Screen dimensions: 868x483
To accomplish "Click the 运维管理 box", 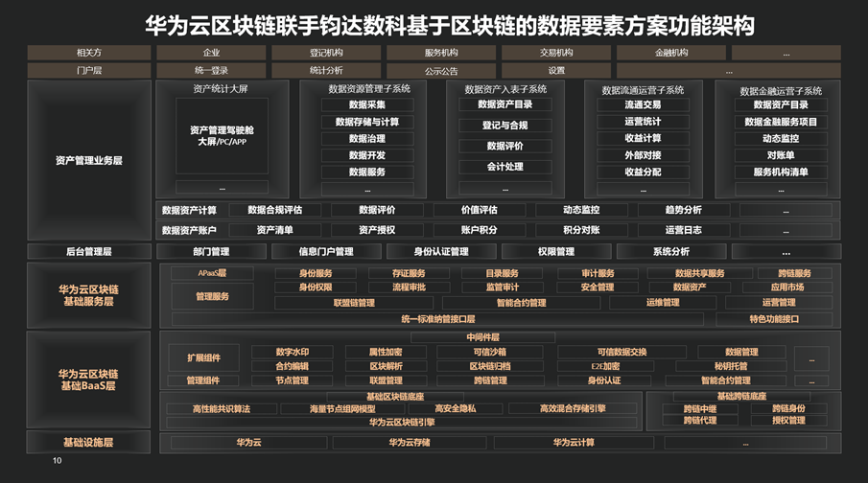I will point(663,303).
